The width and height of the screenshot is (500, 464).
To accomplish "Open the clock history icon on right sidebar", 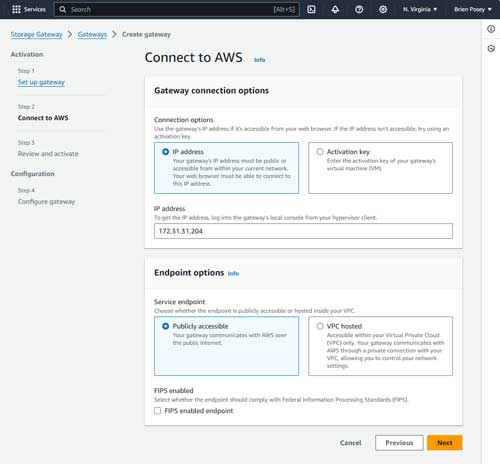I will tap(491, 49).
